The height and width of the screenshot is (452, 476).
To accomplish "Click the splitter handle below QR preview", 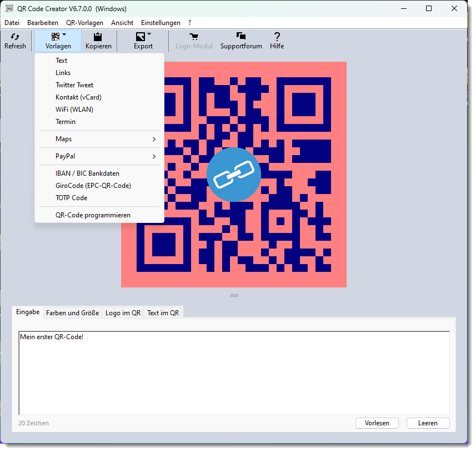I will click(234, 295).
